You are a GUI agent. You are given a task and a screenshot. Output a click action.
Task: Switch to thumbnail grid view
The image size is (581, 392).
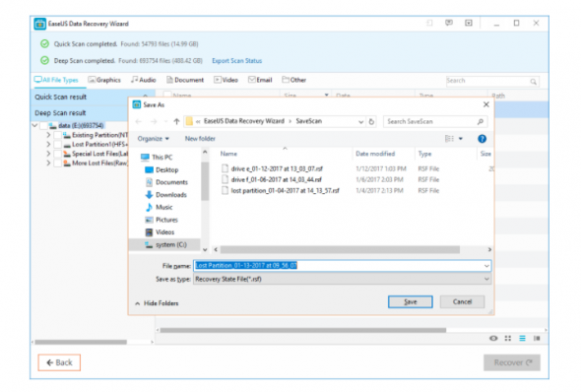507,338
